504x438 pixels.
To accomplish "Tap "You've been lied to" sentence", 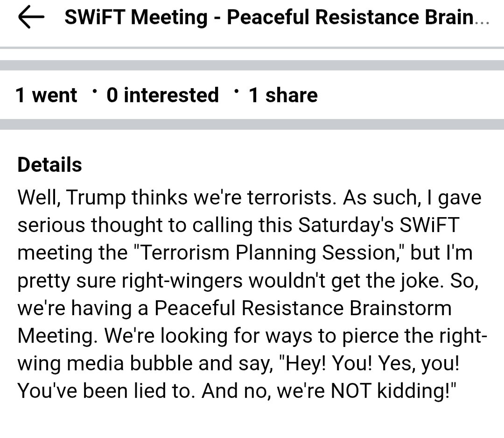I will [x=104, y=391].
